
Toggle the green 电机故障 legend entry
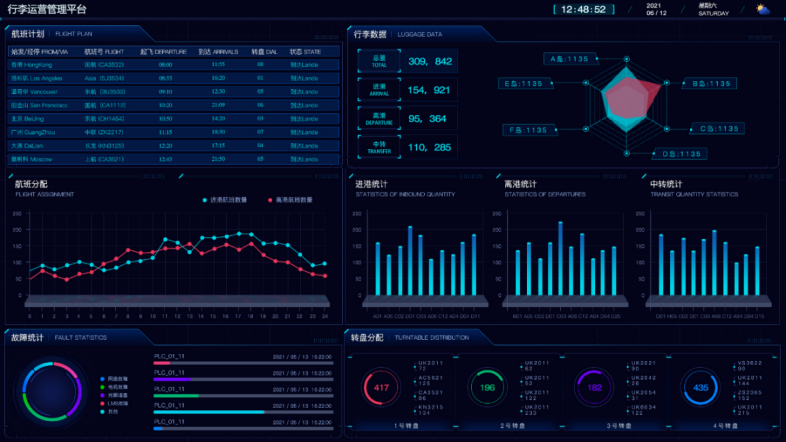114,387
